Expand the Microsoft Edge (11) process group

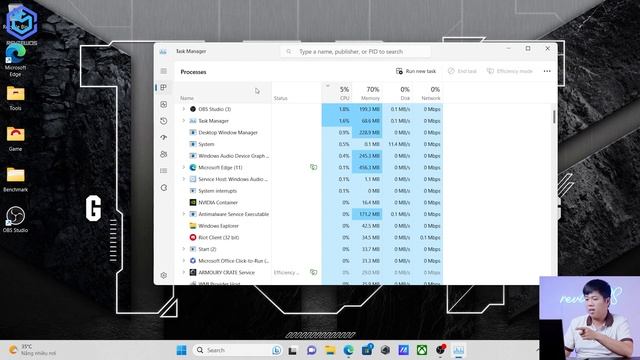pos(183,167)
